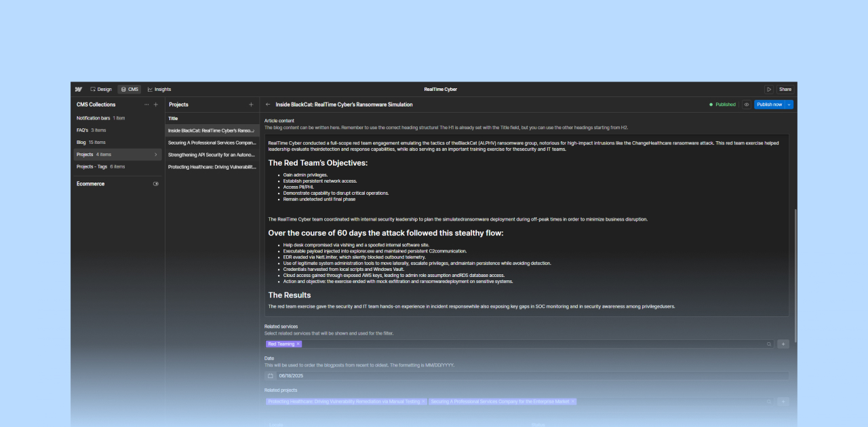
Task: Open the FAQ's collection
Action: (x=117, y=130)
